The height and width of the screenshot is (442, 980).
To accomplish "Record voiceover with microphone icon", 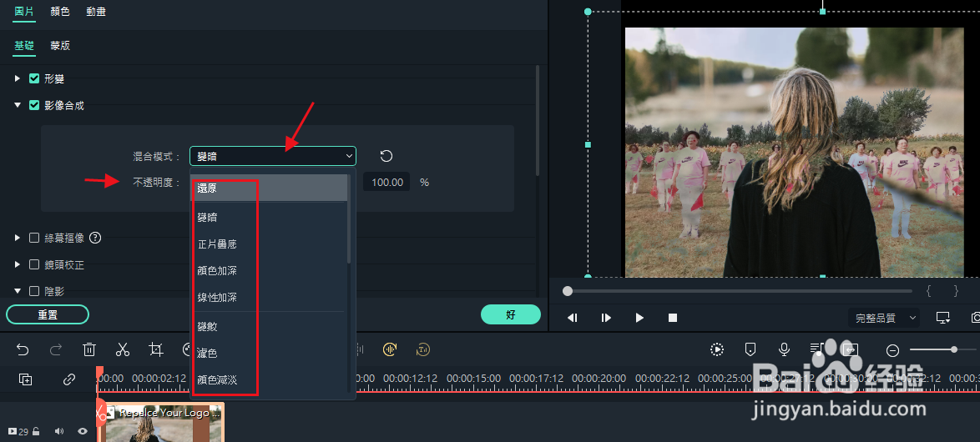I will (x=784, y=349).
